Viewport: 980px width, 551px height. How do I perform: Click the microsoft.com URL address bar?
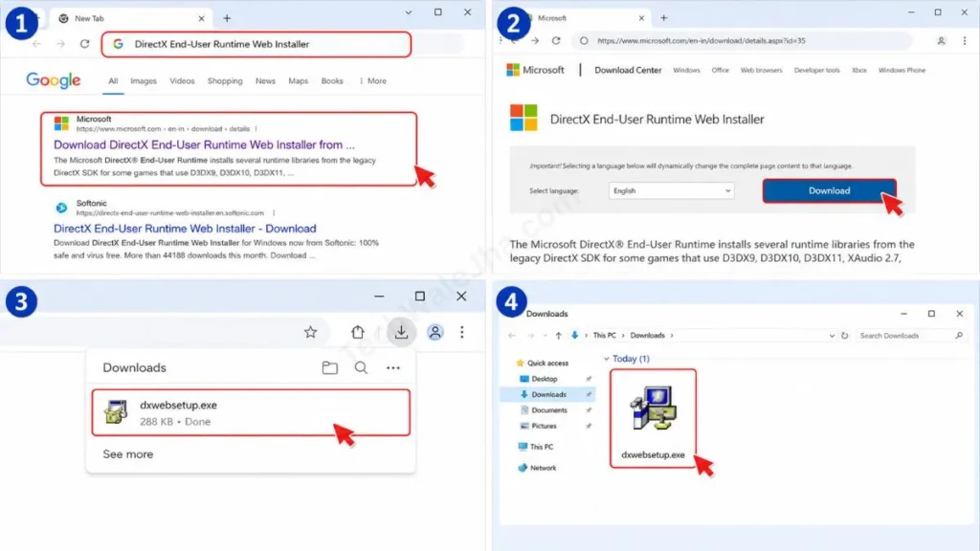(742, 40)
